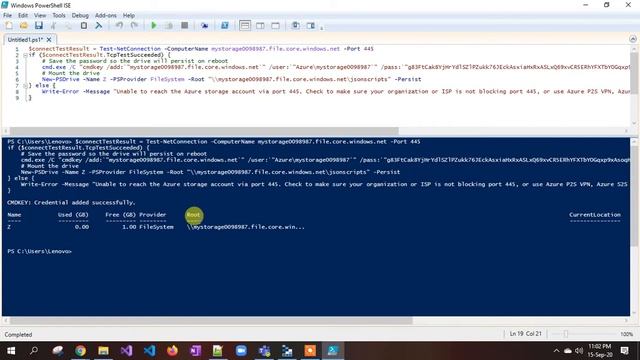Image resolution: width=640 pixels, height=360 pixels.
Task: Show Script Pane Right layout
Action: (x=260, y=25)
